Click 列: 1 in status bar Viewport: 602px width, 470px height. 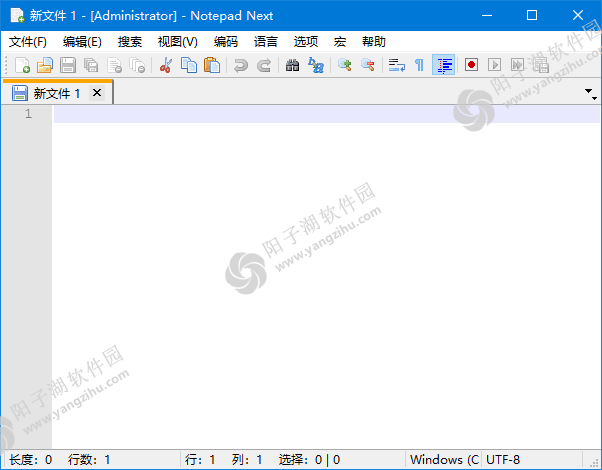click(247, 460)
